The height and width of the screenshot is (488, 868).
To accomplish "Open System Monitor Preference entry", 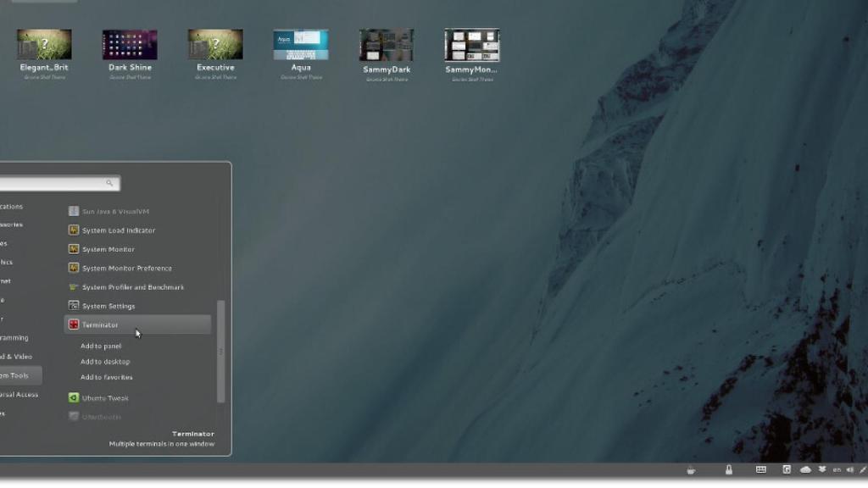I will coord(126,268).
